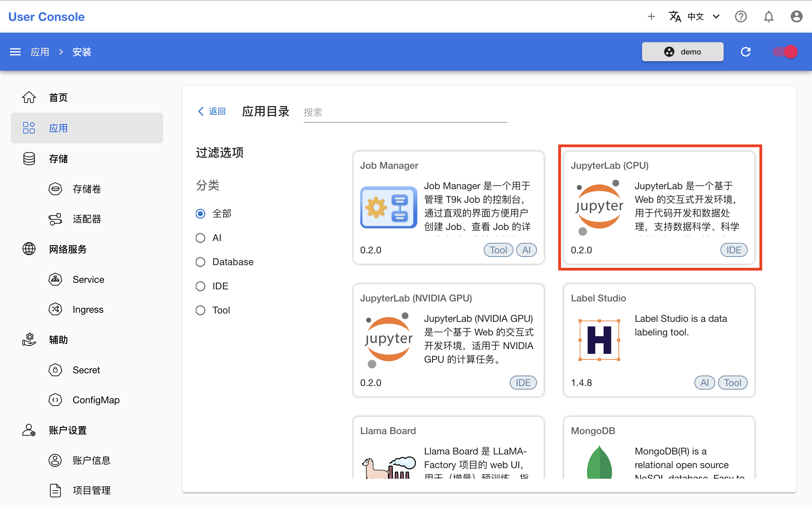The width and height of the screenshot is (812, 508).
Task: Click the 项目管理 document icon
Action: (x=55, y=491)
